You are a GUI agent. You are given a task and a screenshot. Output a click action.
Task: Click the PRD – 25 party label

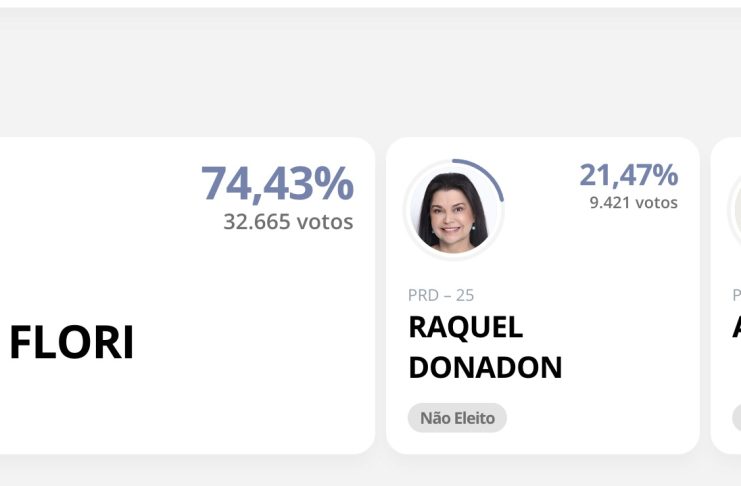[441, 295]
